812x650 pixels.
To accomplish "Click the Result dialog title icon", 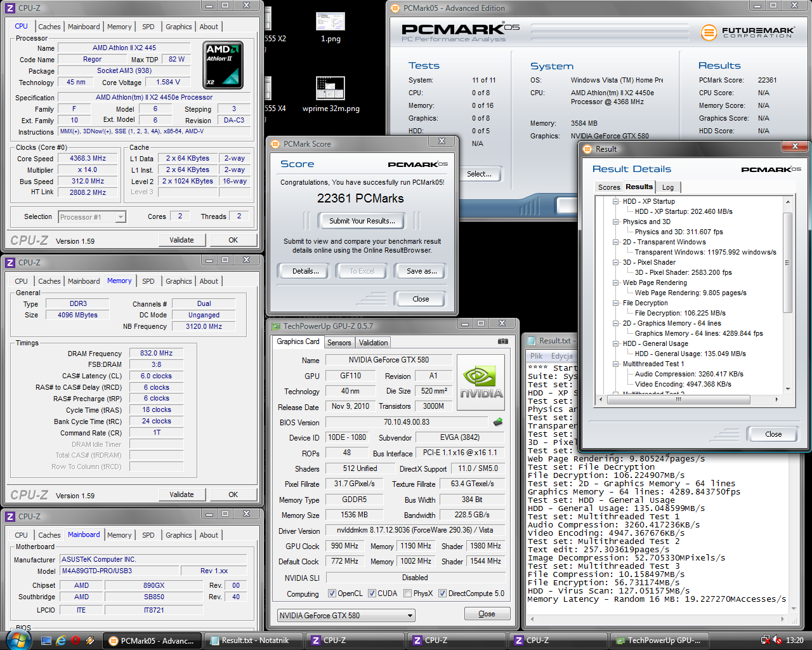I will click(587, 149).
